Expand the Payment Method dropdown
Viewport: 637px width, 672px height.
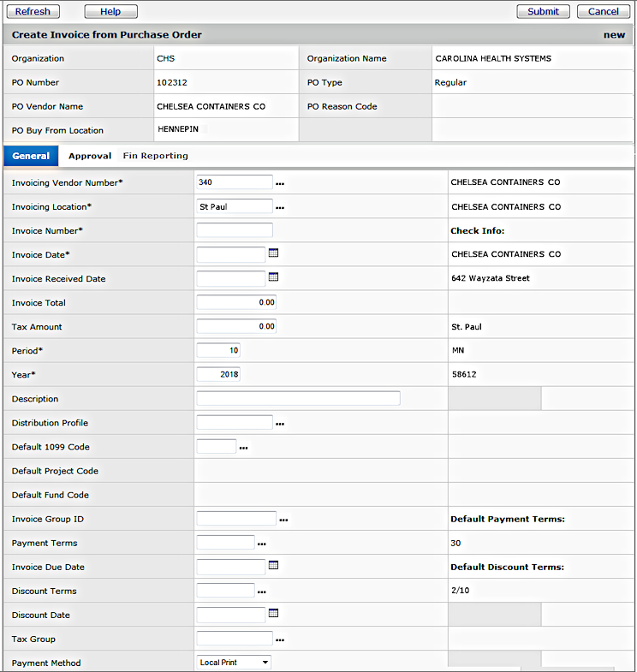coord(265,663)
